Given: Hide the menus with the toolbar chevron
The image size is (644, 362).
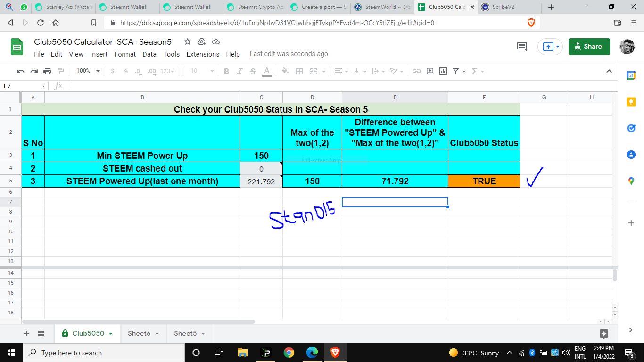Looking at the screenshot, I should coord(609,71).
